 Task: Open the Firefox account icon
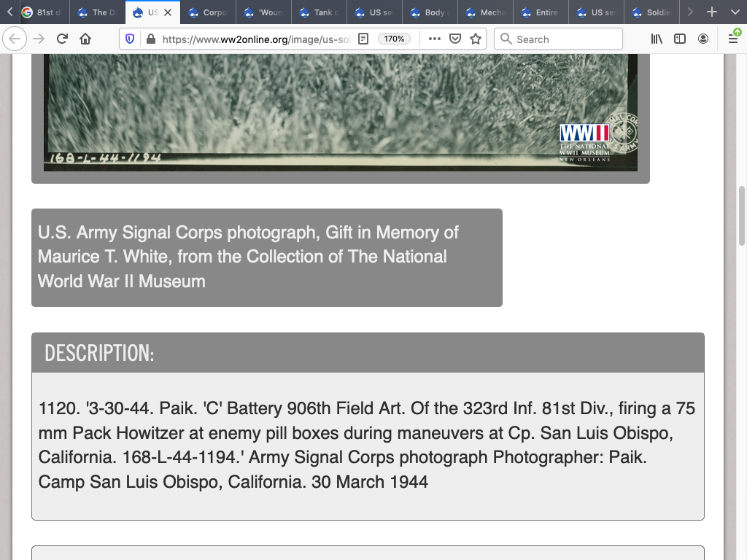pos(703,39)
